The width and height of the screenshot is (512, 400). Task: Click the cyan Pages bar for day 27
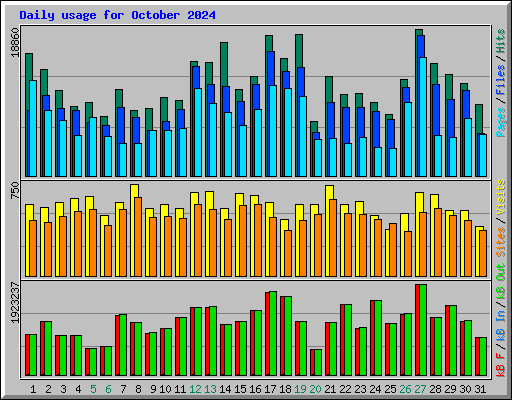pos(423,117)
